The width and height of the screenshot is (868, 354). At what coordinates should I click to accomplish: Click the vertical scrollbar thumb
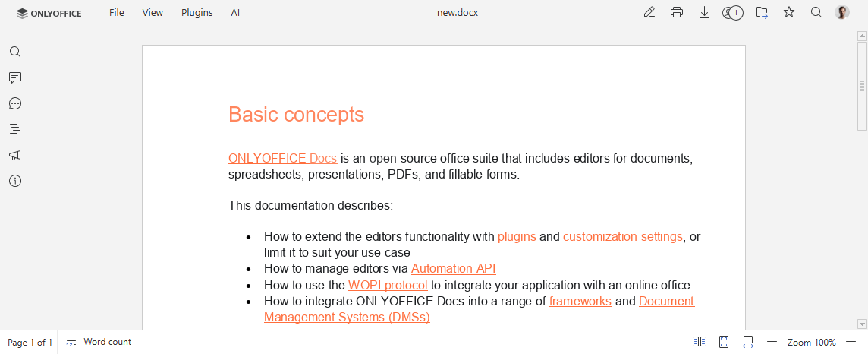point(862,86)
